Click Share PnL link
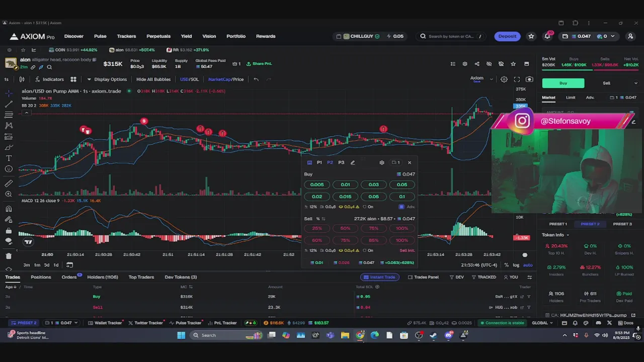This screenshot has width=644, height=362. pyautogui.click(x=259, y=64)
